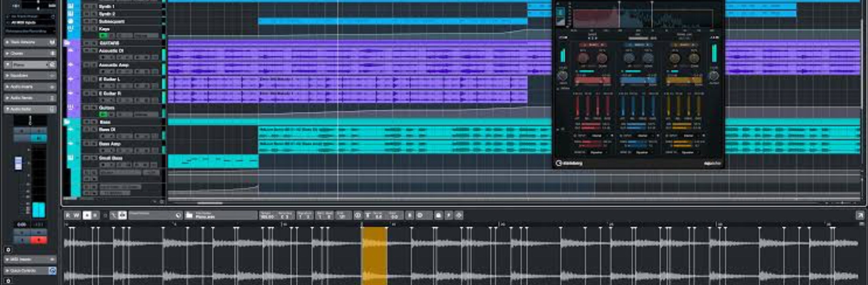The height and width of the screenshot is (285, 868).
Task: Click the Track Versions section icon
Action: click(x=52, y=42)
